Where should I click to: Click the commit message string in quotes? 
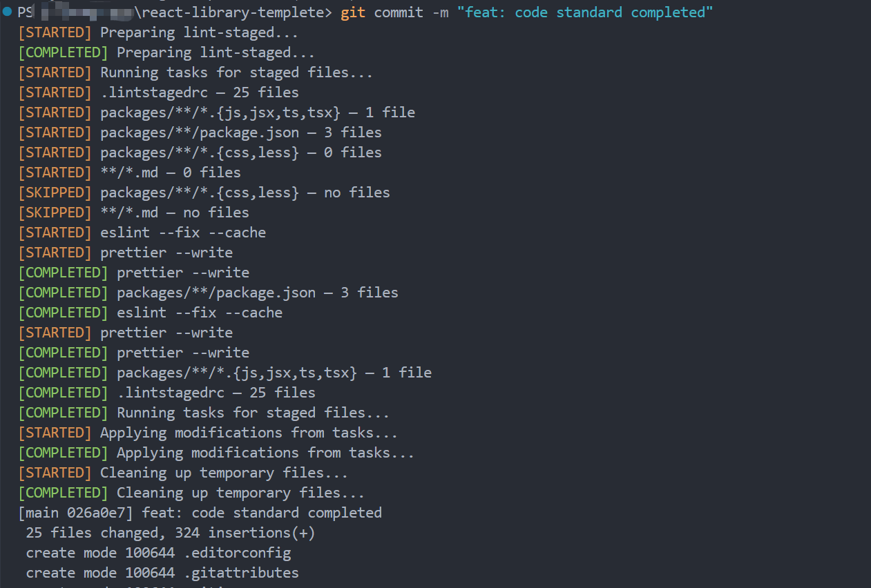pos(586,12)
